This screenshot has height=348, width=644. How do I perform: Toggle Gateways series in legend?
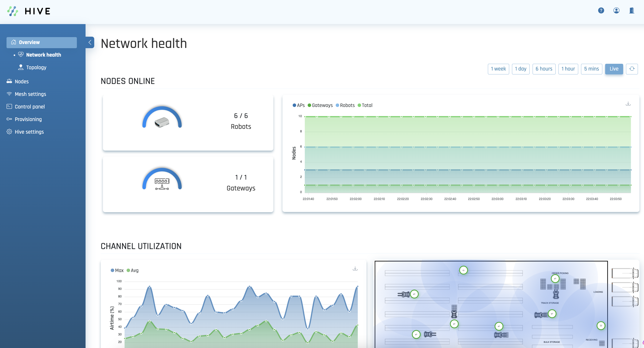[x=320, y=105]
